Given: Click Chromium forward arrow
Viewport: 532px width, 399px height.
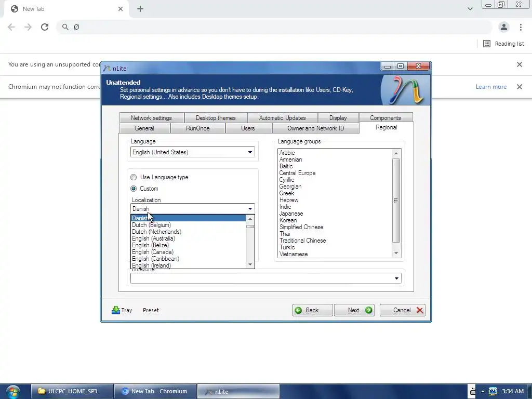Looking at the screenshot, I should pyautogui.click(x=28, y=27).
